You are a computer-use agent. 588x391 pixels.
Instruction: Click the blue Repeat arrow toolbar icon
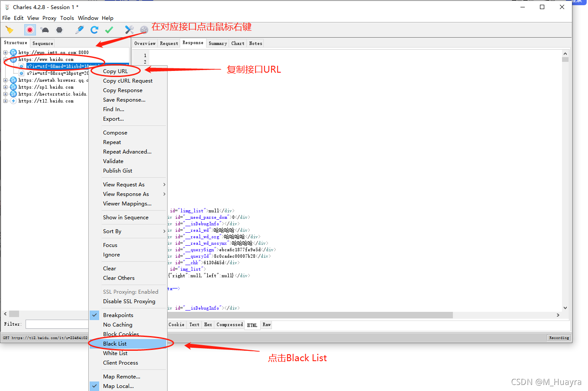pos(94,30)
